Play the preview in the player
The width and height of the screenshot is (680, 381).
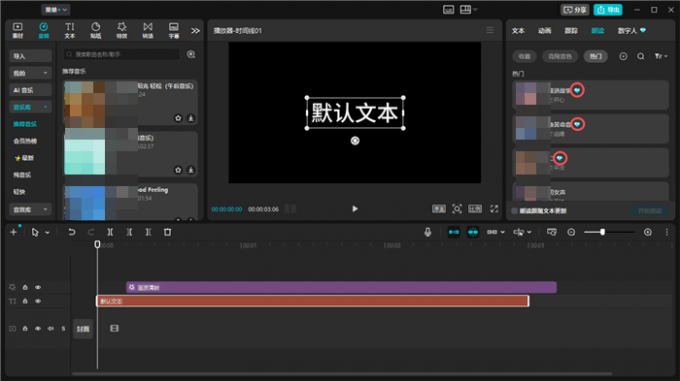pyautogui.click(x=355, y=209)
